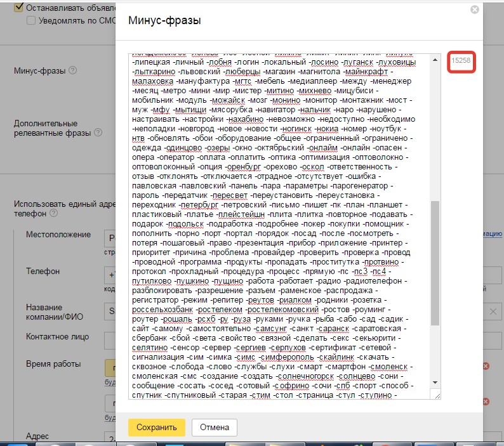Click the scrollbar thumb in phrases textarea

pyautogui.click(x=435, y=263)
